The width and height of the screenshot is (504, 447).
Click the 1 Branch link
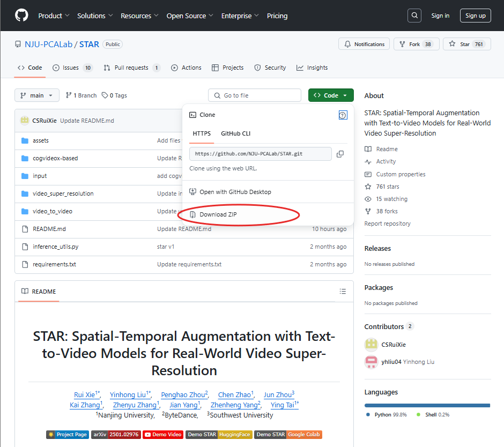(81, 95)
